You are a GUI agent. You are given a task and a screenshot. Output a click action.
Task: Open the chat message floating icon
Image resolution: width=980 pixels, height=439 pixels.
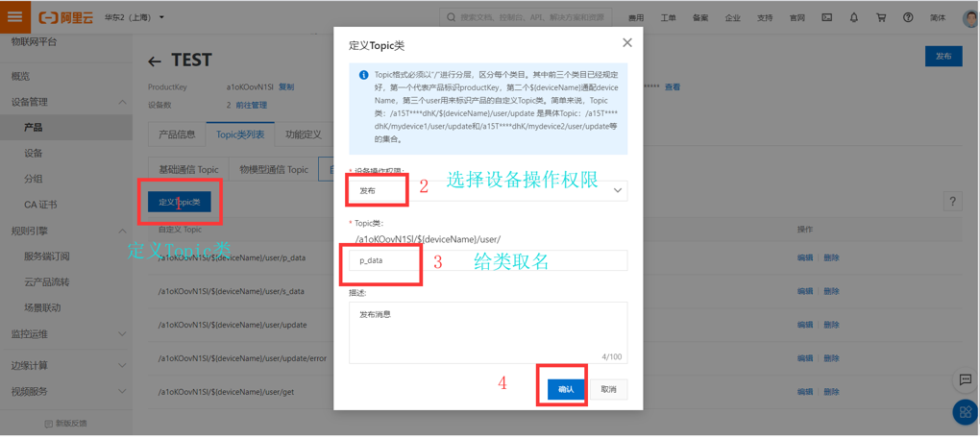coord(965,379)
